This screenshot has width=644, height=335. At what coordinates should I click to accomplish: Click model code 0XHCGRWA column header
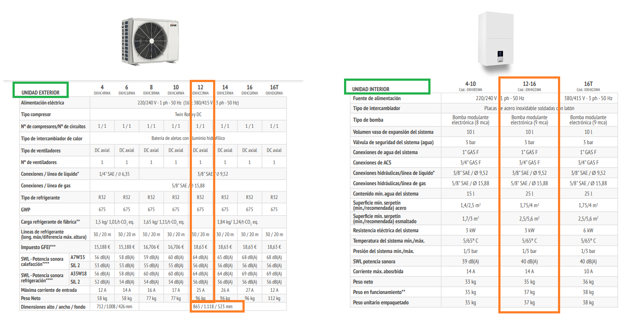point(250,93)
